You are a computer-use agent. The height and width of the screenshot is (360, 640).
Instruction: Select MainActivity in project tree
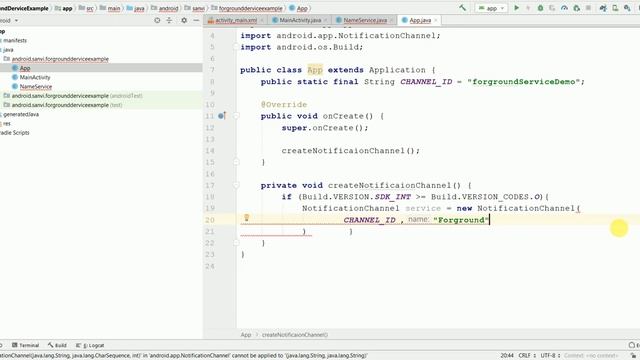[x=35, y=77]
